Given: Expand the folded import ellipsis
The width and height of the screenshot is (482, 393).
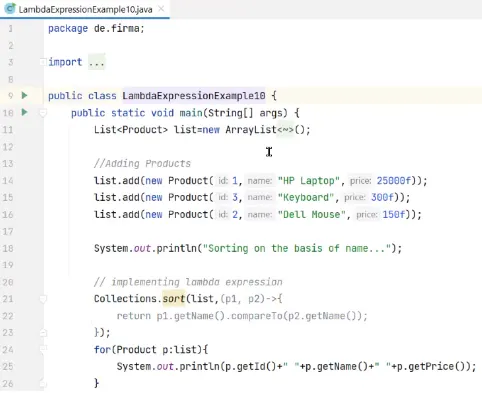Looking at the screenshot, I should click(x=97, y=62).
